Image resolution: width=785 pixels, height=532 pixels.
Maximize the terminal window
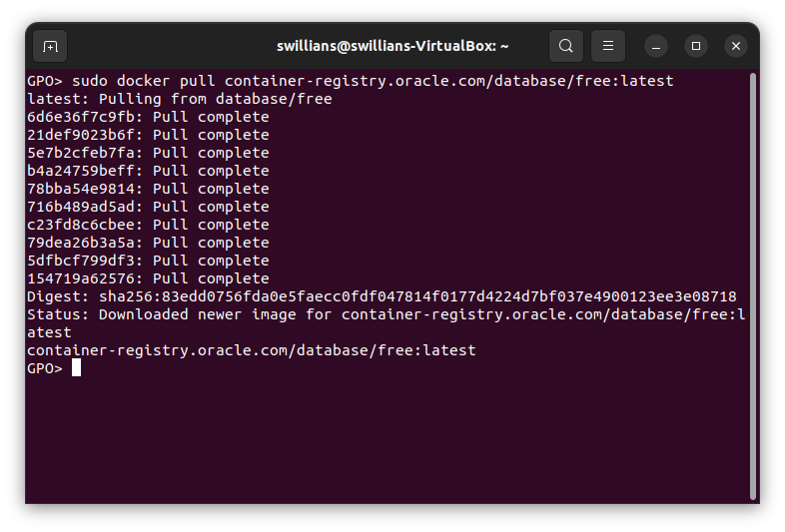pos(696,46)
